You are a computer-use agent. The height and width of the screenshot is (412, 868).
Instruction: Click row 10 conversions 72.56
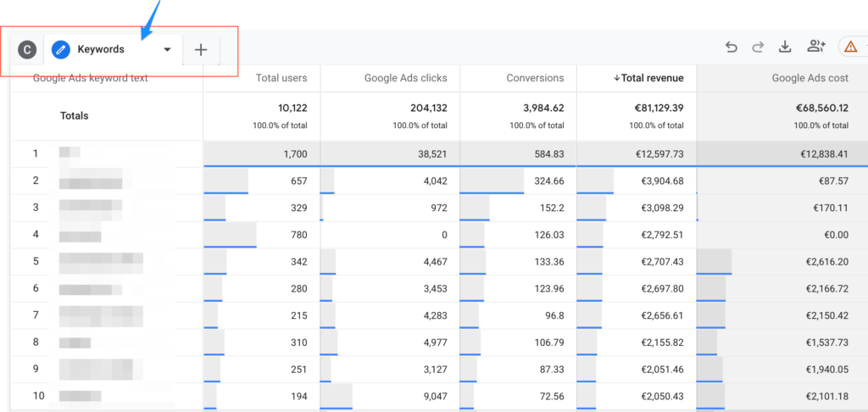550,396
